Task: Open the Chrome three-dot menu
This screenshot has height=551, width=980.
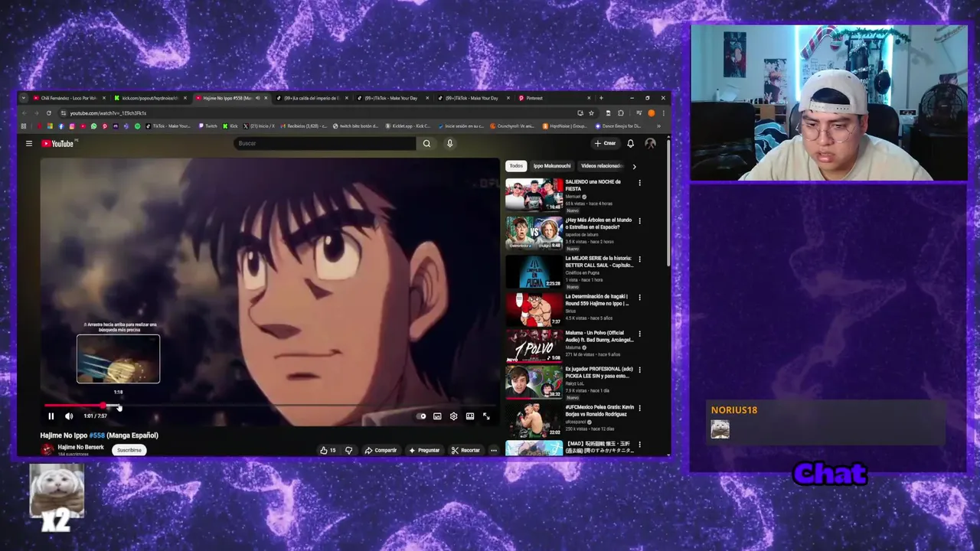Action: coord(663,113)
